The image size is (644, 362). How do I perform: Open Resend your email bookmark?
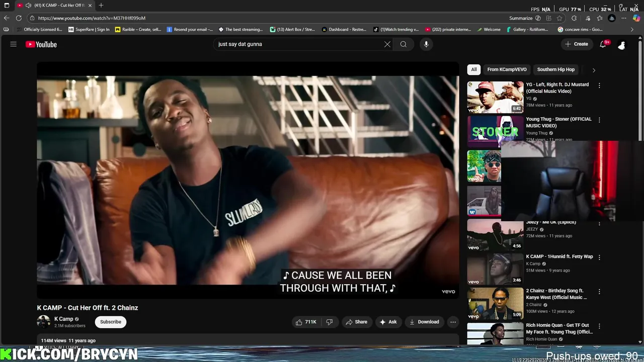coord(190,30)
